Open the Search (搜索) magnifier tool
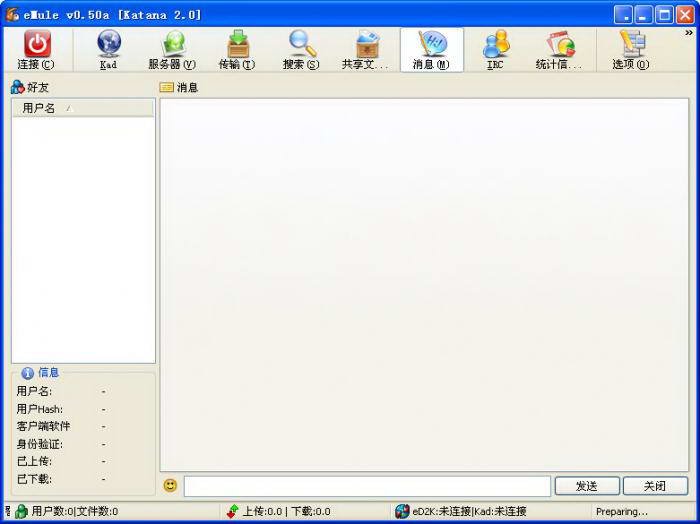The image size is (700, 524). [x=301, y=45]
